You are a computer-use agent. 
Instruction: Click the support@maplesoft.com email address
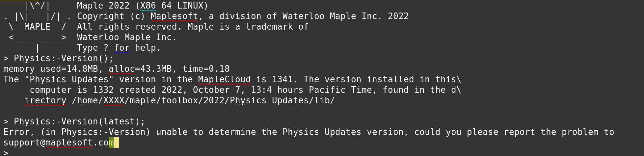[x=59, y=143]
